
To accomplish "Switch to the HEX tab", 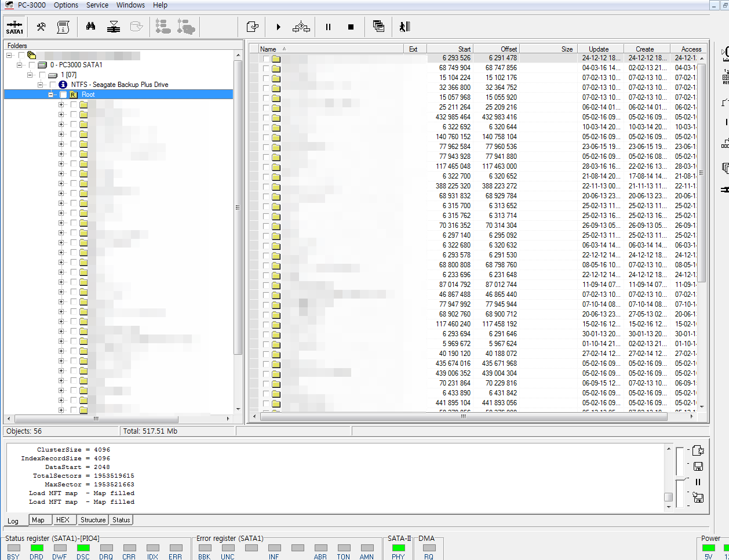I will pos(63,520).
